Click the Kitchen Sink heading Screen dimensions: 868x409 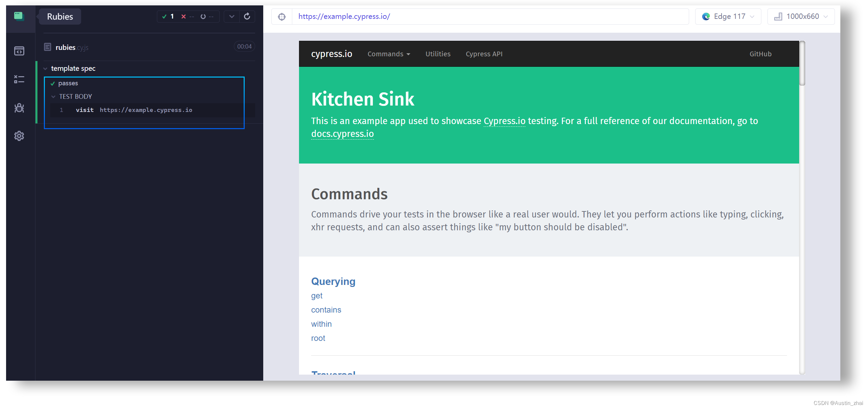click(x=363, y=99)
